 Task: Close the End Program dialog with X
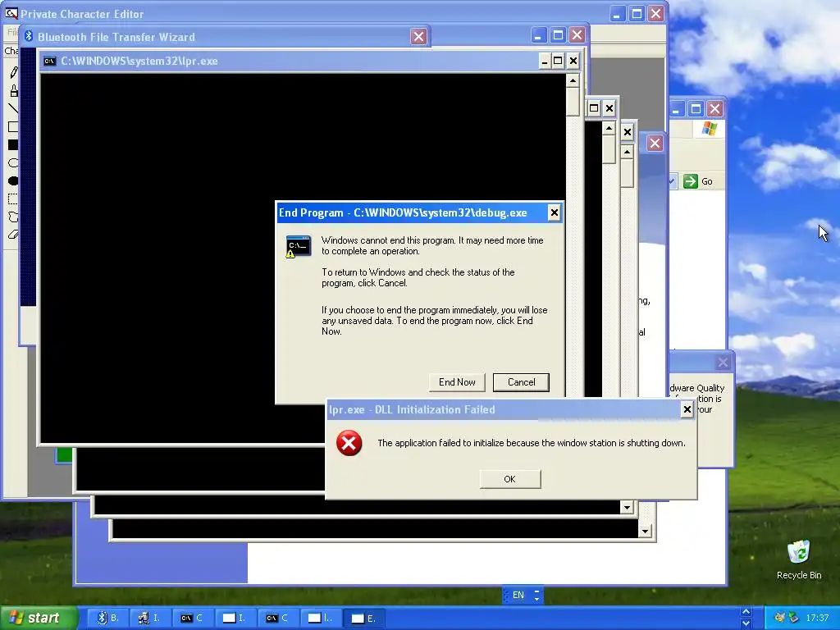pyautogui.click(x=555, y=212)
